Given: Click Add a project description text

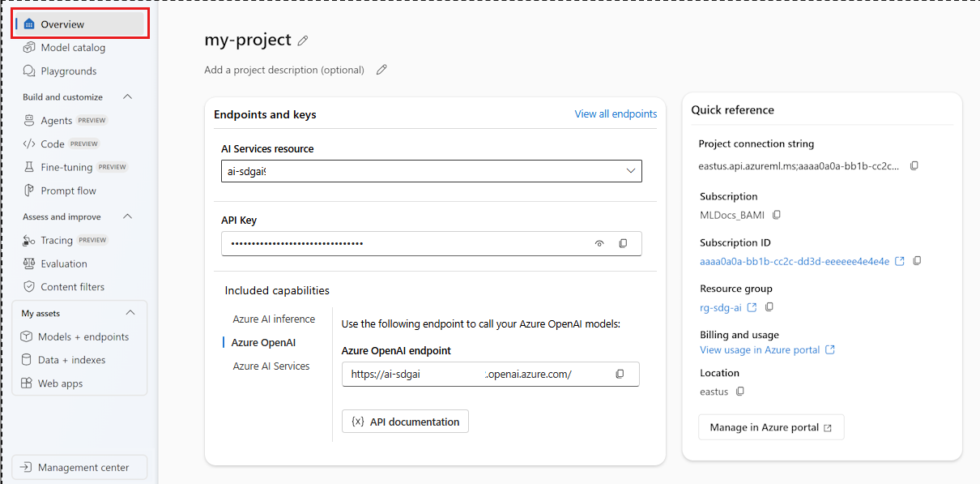Looking at the screenshot, I should click(x=284, y=70).
